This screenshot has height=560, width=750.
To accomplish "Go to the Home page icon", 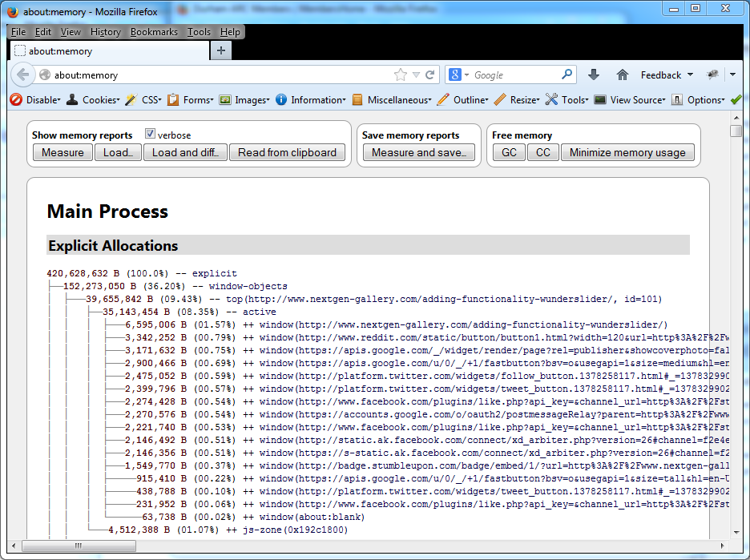I will [x=623, y=75].
